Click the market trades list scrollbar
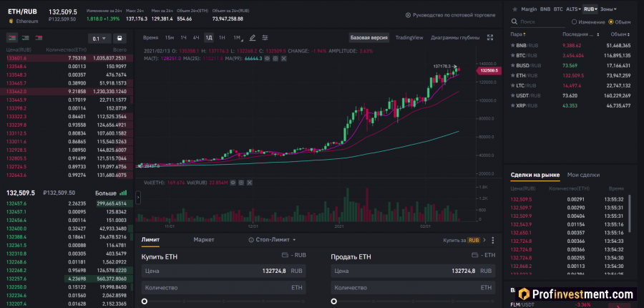 (630, 213)
